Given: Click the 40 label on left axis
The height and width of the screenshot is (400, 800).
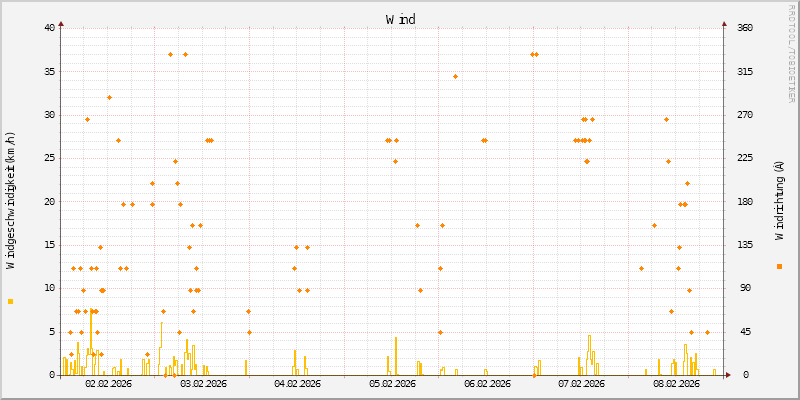Looking at the screenshot, I should (49, 27).
